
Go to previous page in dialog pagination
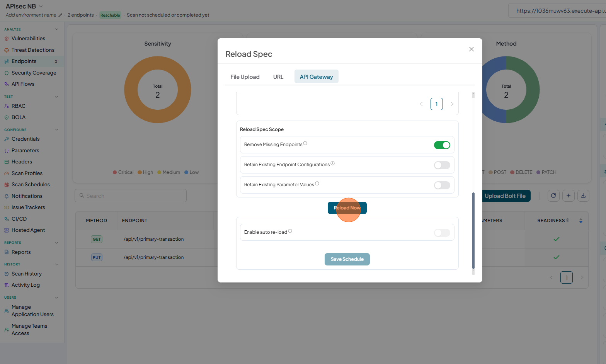coord(421,104)
